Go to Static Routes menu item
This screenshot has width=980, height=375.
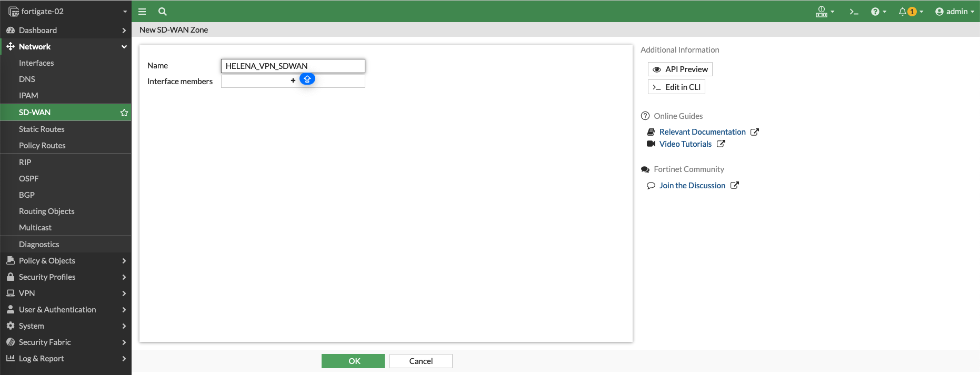click(x=42, y=129)
